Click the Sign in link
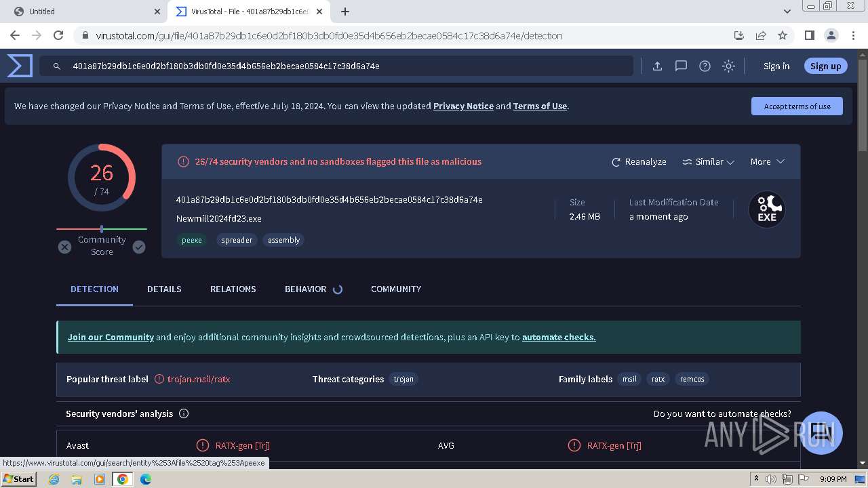Screen dimensions: 868x488 click(x=776, y=66)
